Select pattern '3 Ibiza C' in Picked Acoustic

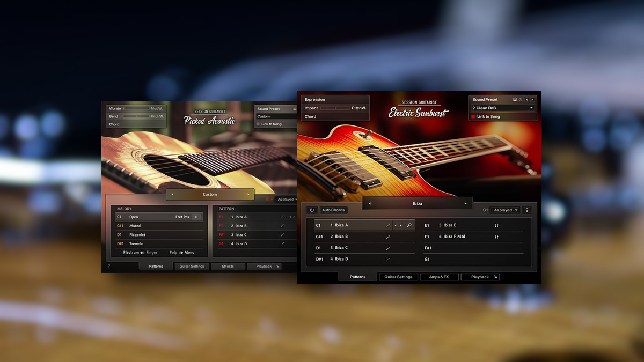point(257,235)
